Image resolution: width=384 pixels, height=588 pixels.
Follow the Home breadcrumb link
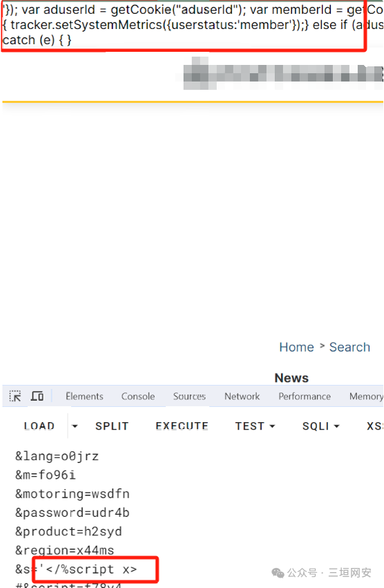coord(296,348)
